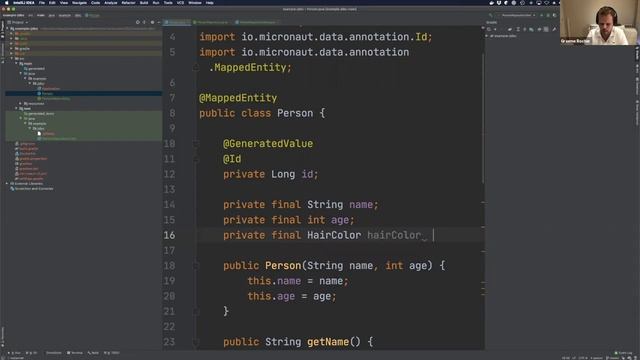The width and height of the screenshot is (640, 360).
Task: Click the word HairColor on line 16
Action: tap(334, 235)
